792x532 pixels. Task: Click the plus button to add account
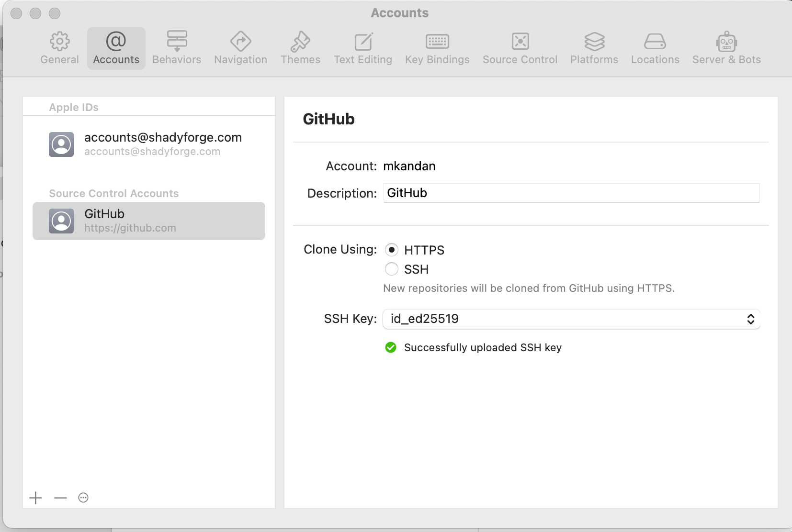(36, 498)
